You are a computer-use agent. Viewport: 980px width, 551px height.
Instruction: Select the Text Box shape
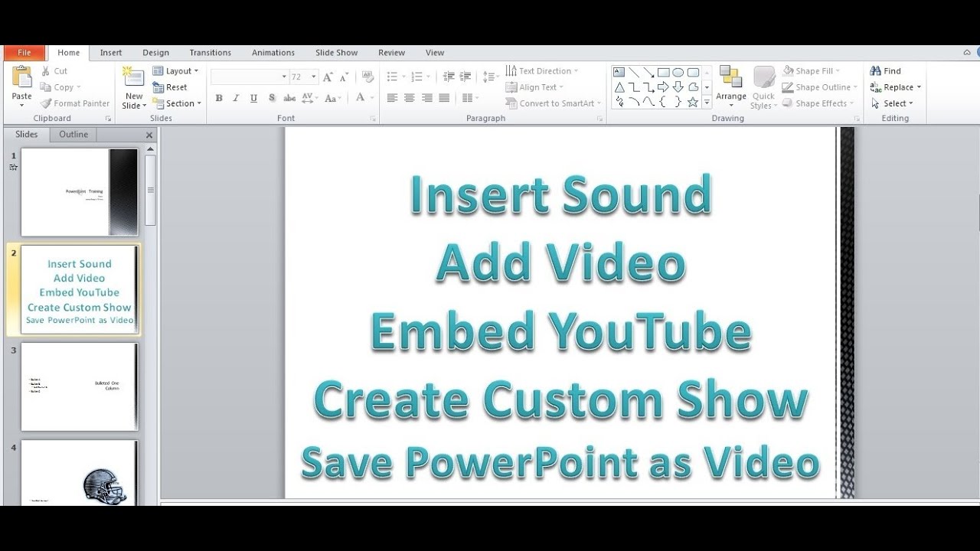(619, 73)
